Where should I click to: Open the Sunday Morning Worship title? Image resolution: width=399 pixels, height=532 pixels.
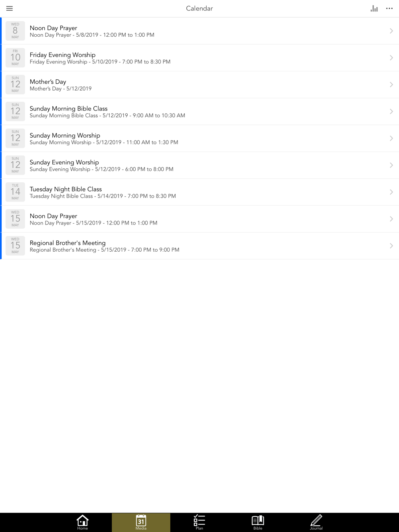tap(65, 136)
